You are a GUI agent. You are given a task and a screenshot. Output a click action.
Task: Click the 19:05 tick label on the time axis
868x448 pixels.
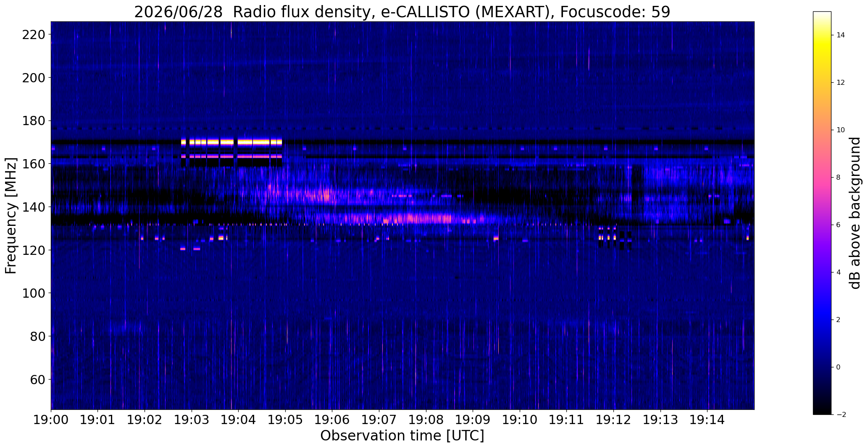[285, 419]
